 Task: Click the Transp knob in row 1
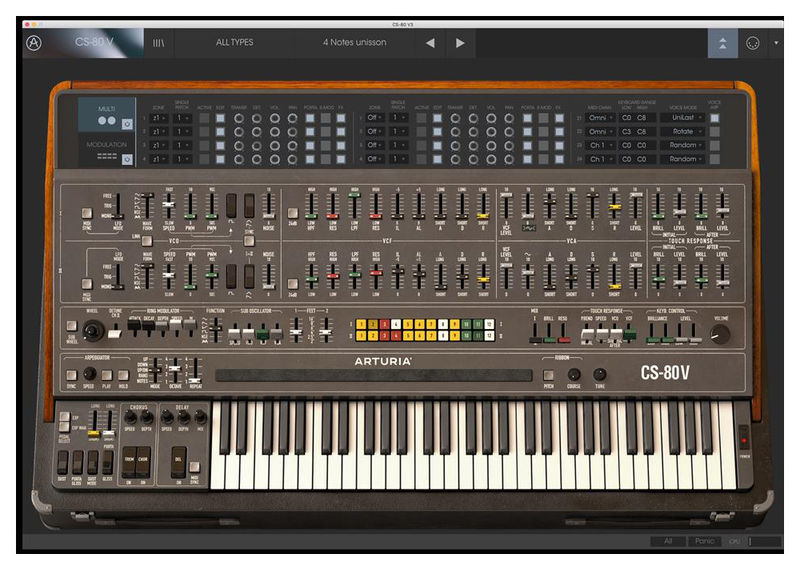(239, 118)
